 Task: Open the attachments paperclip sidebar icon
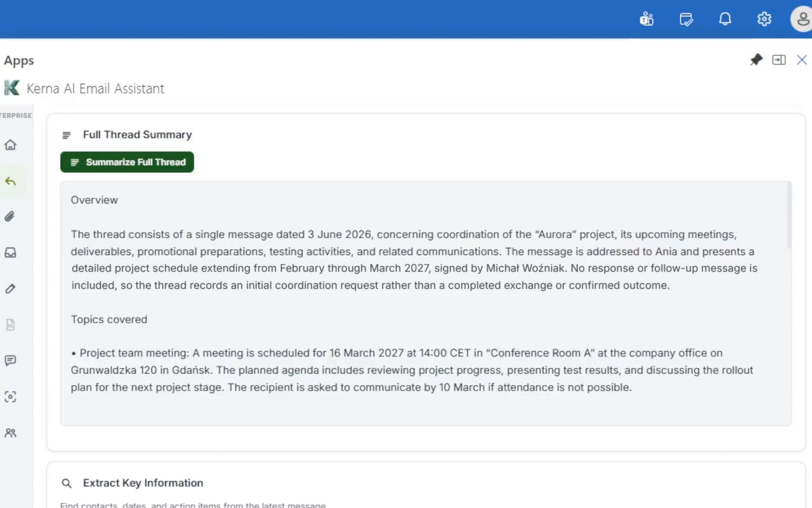point(10,217)
